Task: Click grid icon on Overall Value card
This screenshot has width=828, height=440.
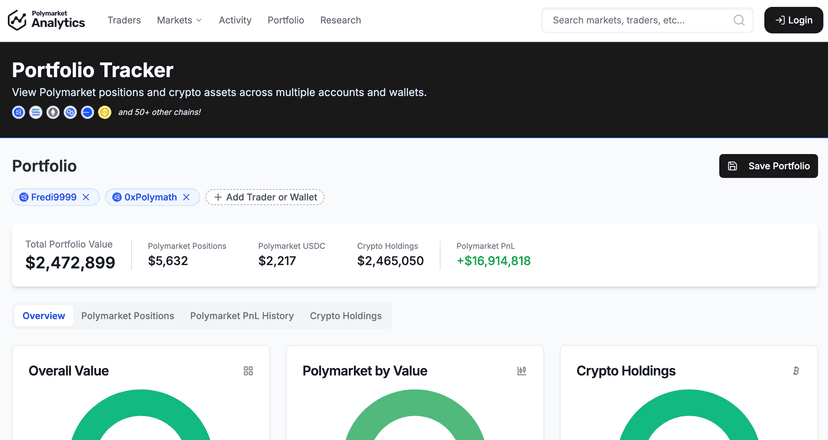Action: [x=248, y=371]
